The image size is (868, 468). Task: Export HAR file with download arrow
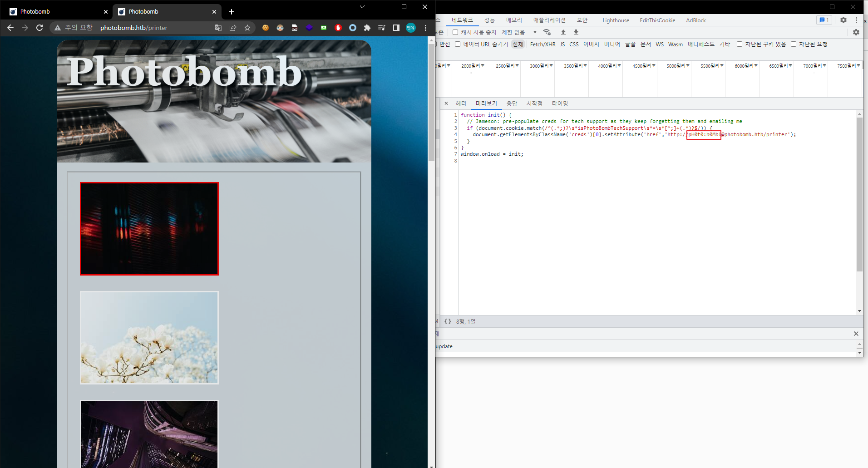pyautogui.click(x=576, y=32)
